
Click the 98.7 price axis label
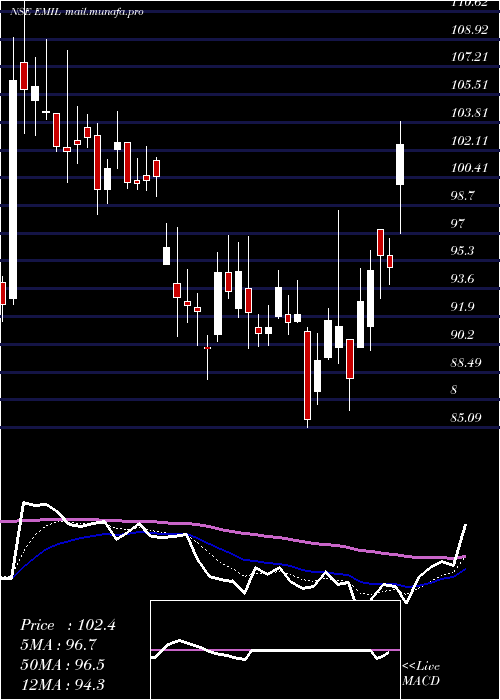[x=465, y=196]
